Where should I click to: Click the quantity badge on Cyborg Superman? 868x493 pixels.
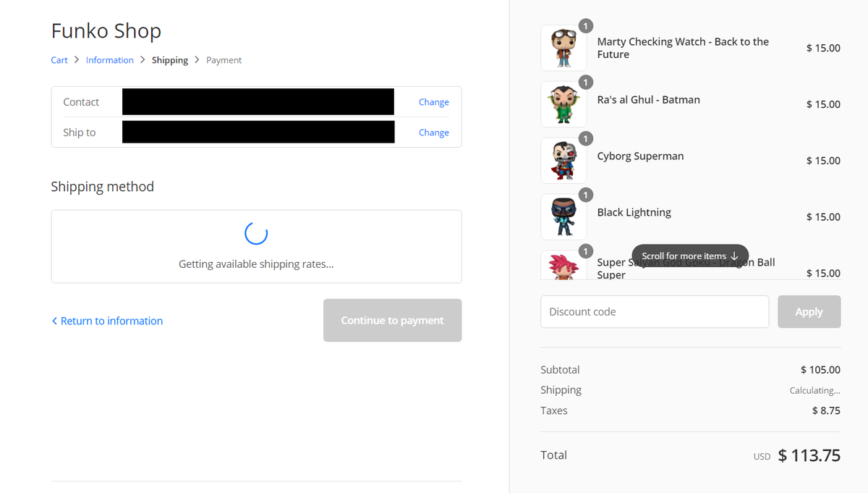586,138
